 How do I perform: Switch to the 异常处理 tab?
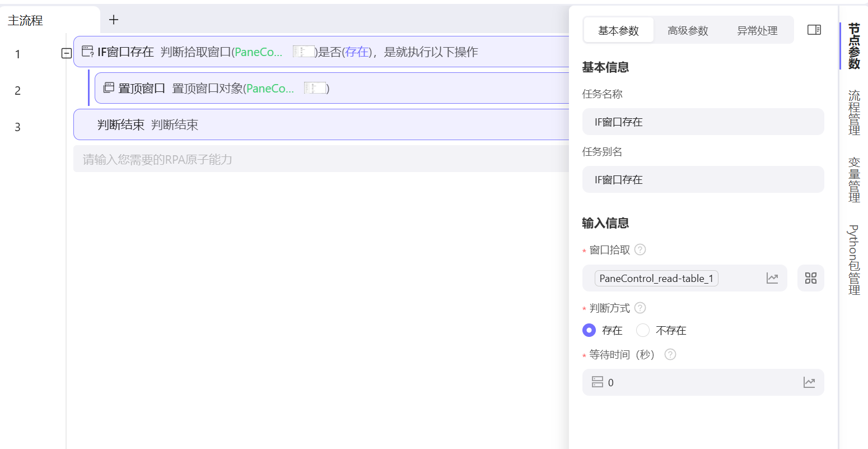(757, 30)
